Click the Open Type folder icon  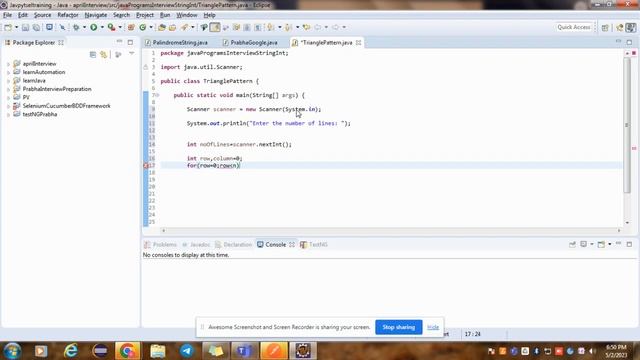(162, 27)
